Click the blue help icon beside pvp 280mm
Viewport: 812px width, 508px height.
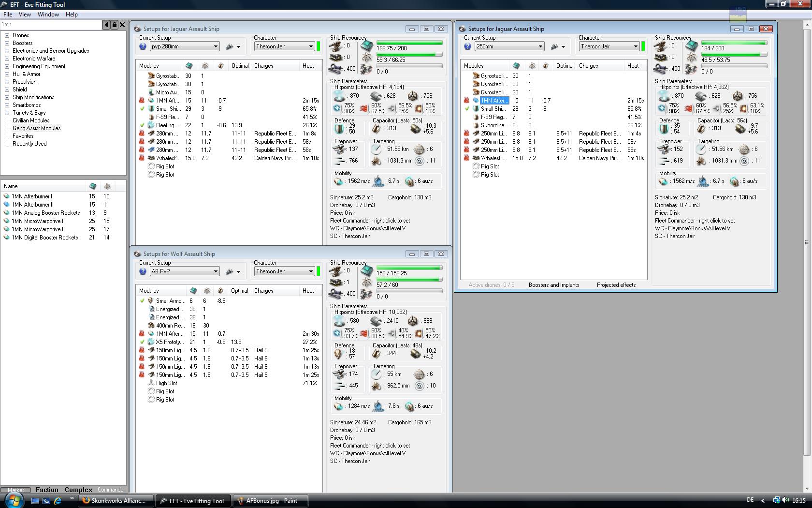point(143,46)
